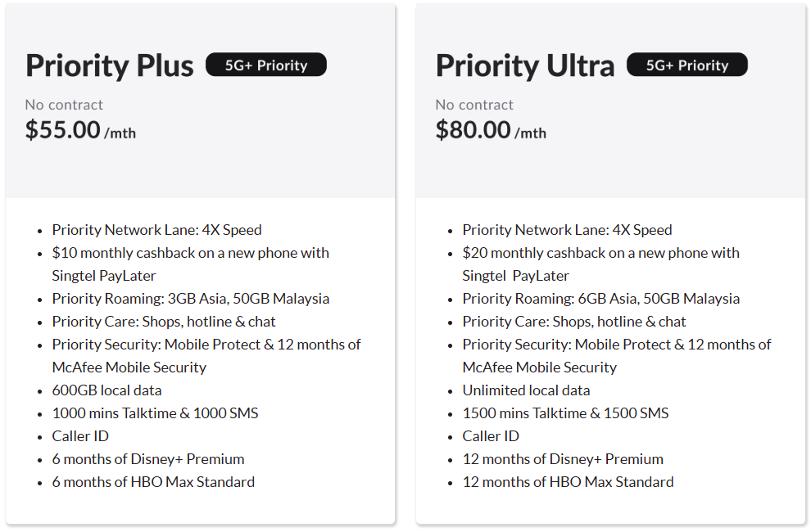Click the 3GB Asia Priority Roaming item
Image resolution: width=811 pixels, height=532 pixels.
click(x=190, y=299)
